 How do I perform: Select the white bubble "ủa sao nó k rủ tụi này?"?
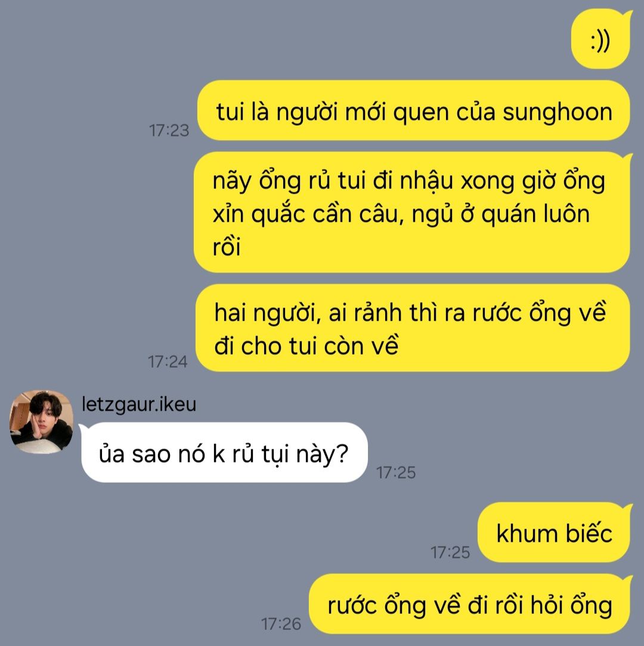(x=224, y=453)
